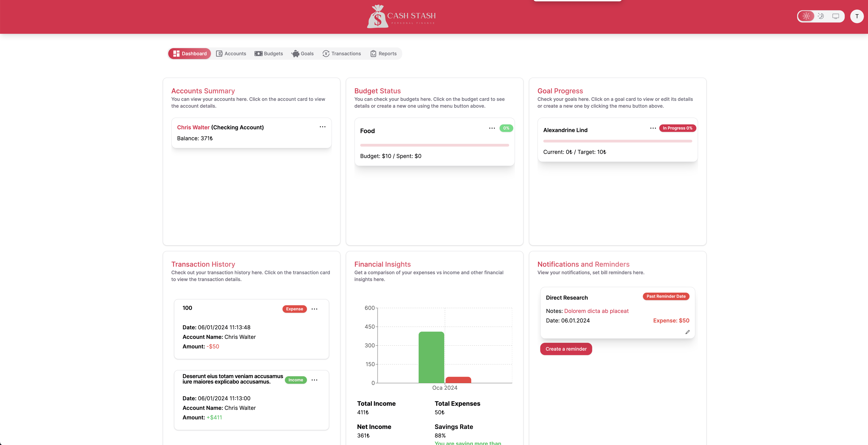Screen dimensions: 868x445
Task: Click the pencil edit icon on Direct Research reminder
Action: click(x=687, y=332)
